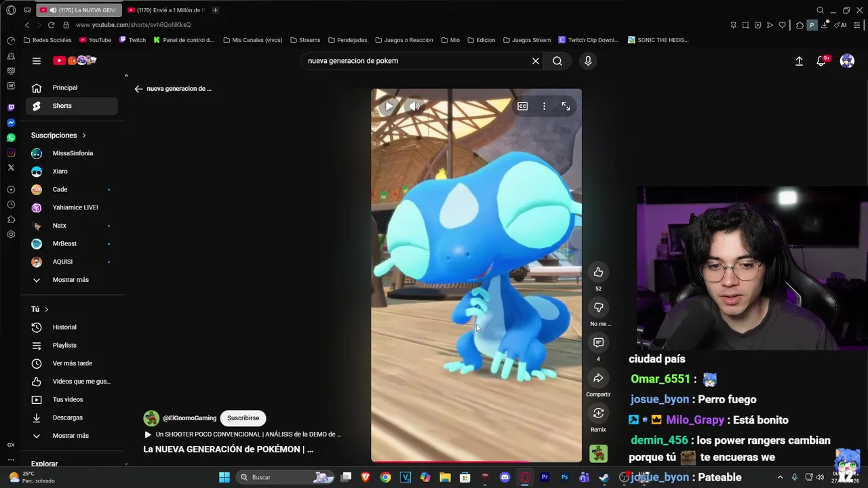Open the sound thumbnail below Remix
Screen dimensions: 868x488
[598, 453]
